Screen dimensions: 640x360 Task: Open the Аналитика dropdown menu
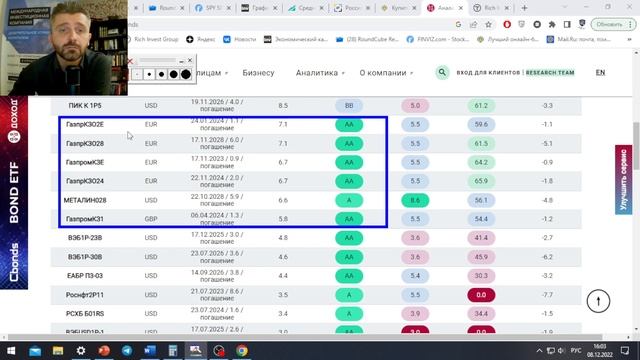(320, 73)
